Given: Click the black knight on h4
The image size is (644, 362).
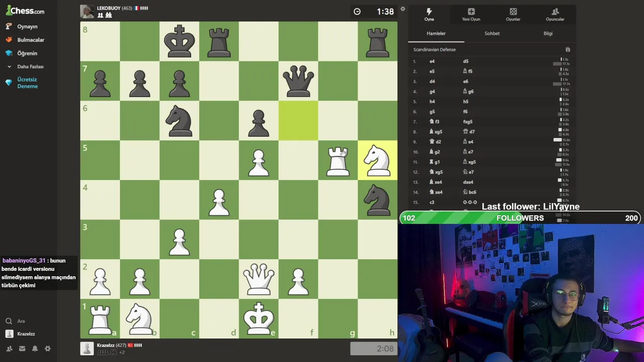Looking at the screenshot, I should point(378,200).
